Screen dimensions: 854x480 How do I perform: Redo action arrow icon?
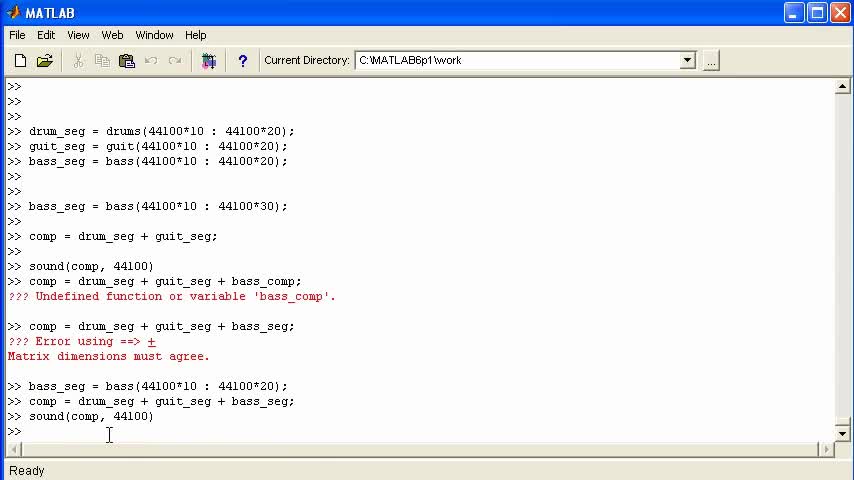tap(175, 60)
